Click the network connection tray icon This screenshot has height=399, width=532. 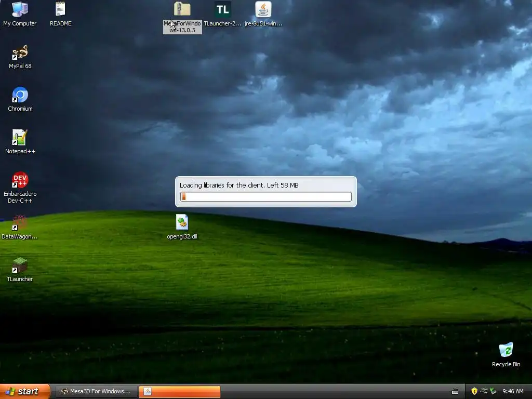pyautogui.click(x=484, y=391)
